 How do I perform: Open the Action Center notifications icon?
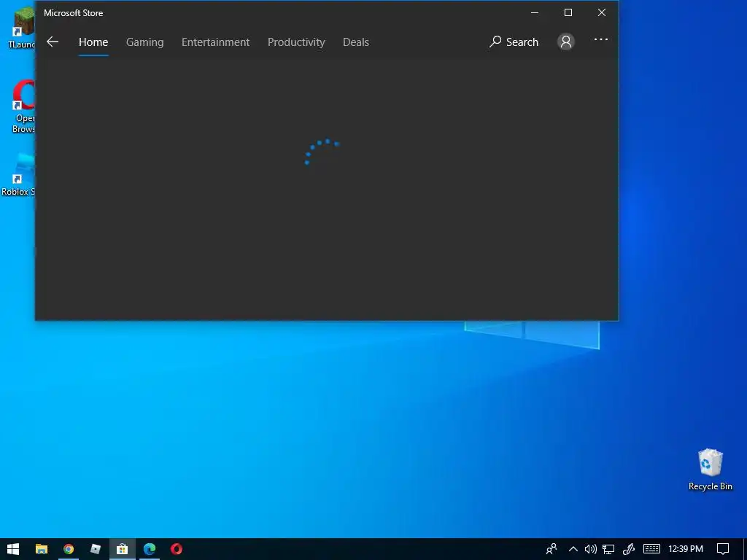[x=723, y=549]
